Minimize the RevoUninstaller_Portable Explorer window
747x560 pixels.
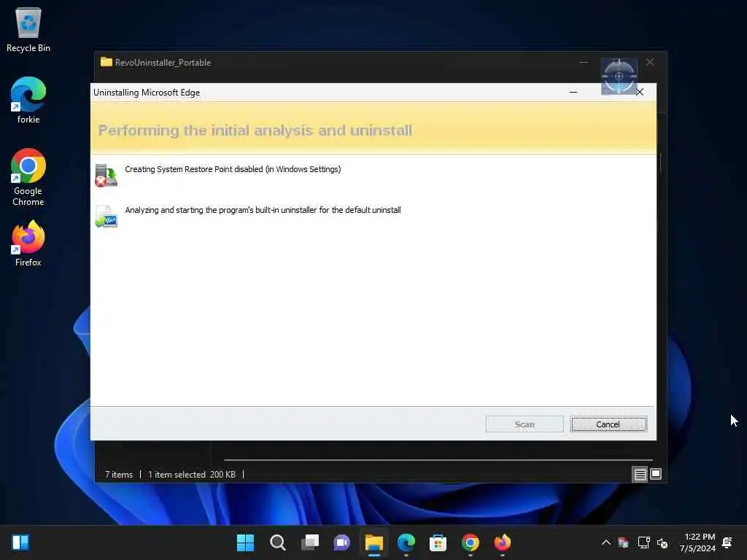(x=584, y=62)
